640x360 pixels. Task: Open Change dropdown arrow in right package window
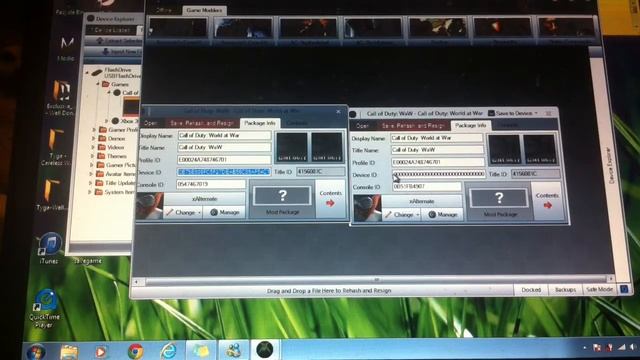[418, 215]
